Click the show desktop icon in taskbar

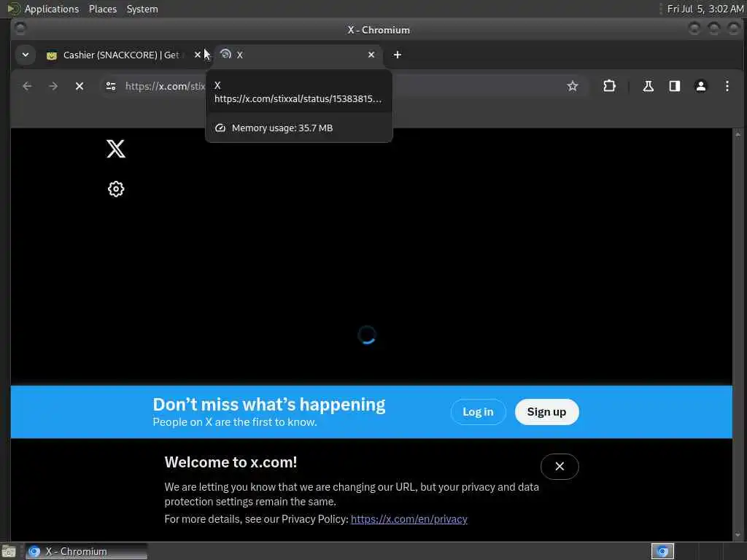point(9,551)
